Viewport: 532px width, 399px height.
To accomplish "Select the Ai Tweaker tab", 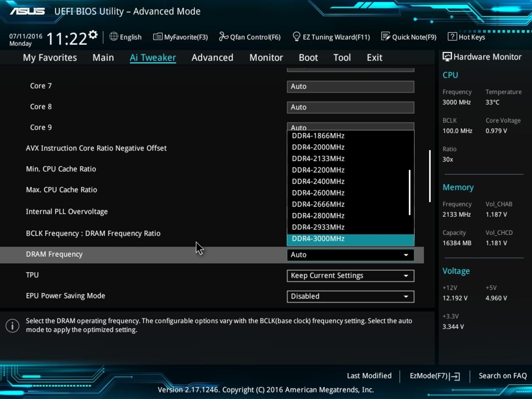I will [153, 58].
